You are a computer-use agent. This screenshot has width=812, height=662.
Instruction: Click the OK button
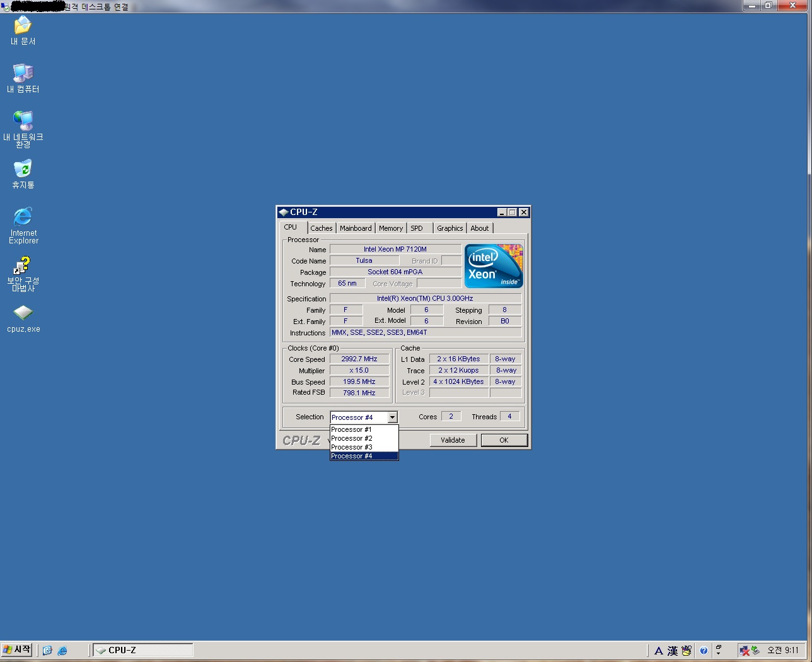point(504,440)
